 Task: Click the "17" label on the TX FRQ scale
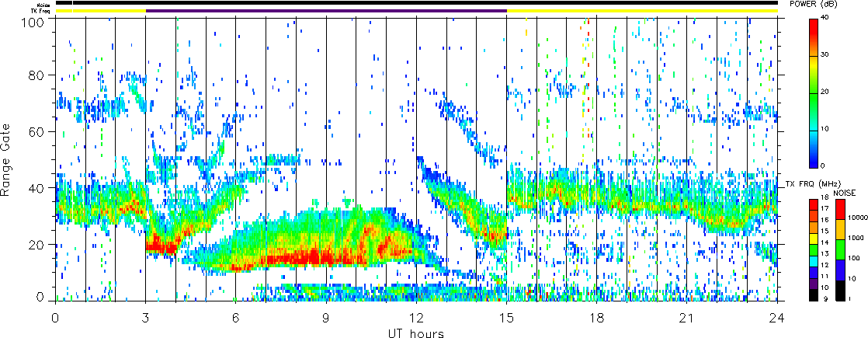click(x=825, y=209)
